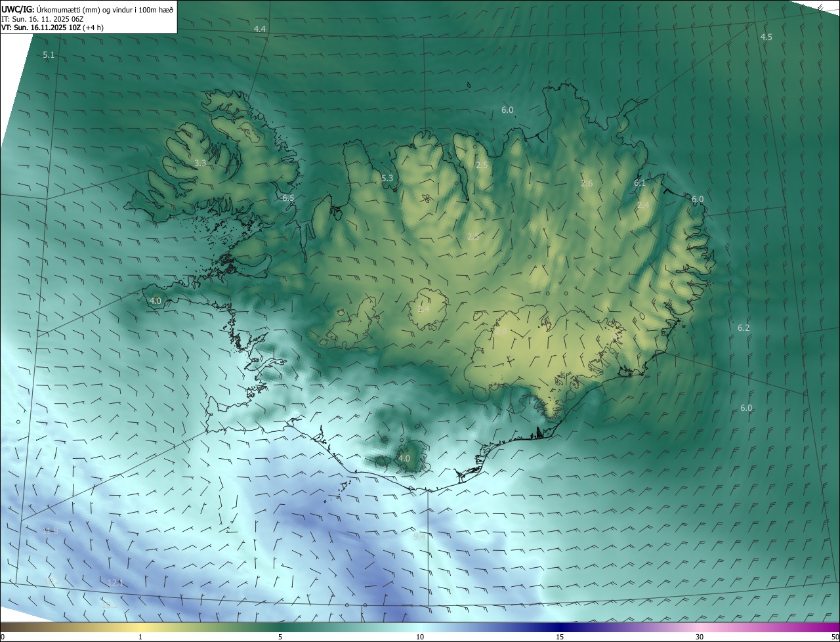The height and width of the screenshot is (642, 840).
Task: Click the 2.5 value label
Action: coord(482,165)
